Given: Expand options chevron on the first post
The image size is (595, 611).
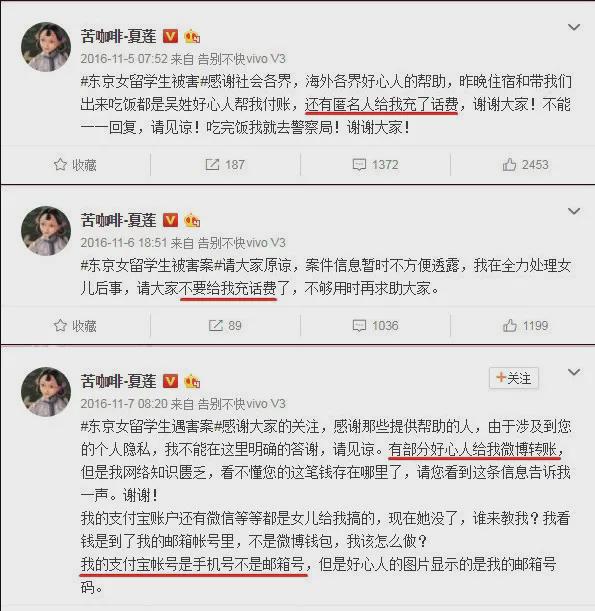Looking at the screenshot, I should 574,27.
